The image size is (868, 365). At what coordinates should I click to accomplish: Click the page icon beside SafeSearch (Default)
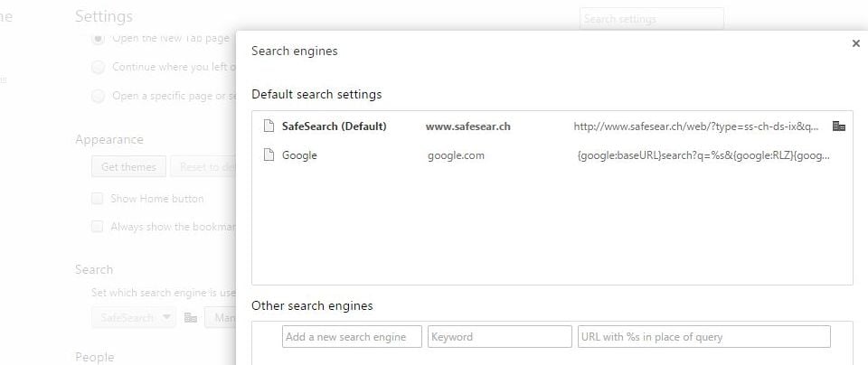click(268, 126)
